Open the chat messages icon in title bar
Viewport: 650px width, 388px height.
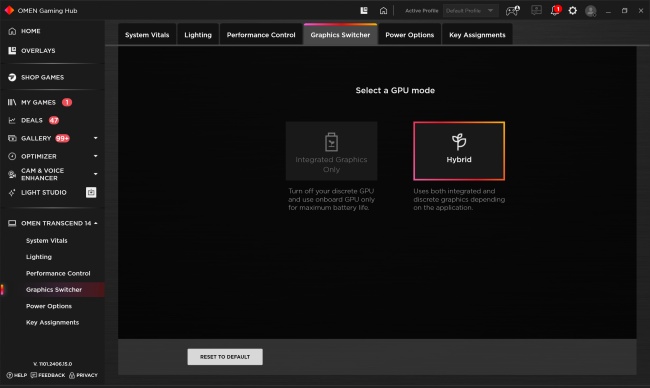point(536,10)
